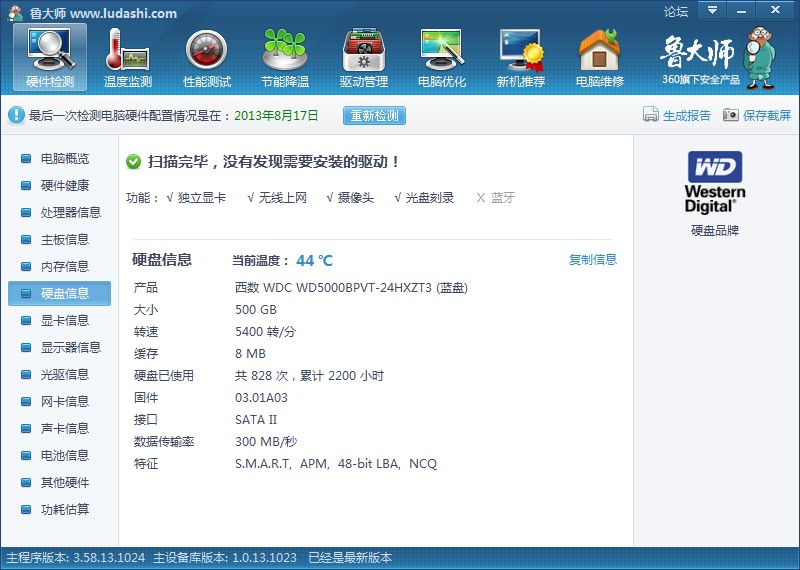Select 处理器信息 in the sidebar

tap(70, 213)
